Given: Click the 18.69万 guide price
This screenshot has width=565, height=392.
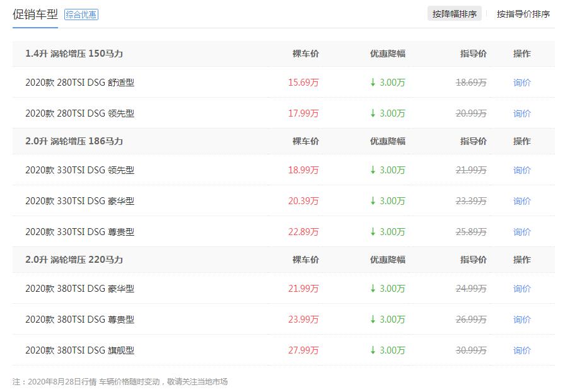Looking at the screenshot, I should tap(471, 83).
